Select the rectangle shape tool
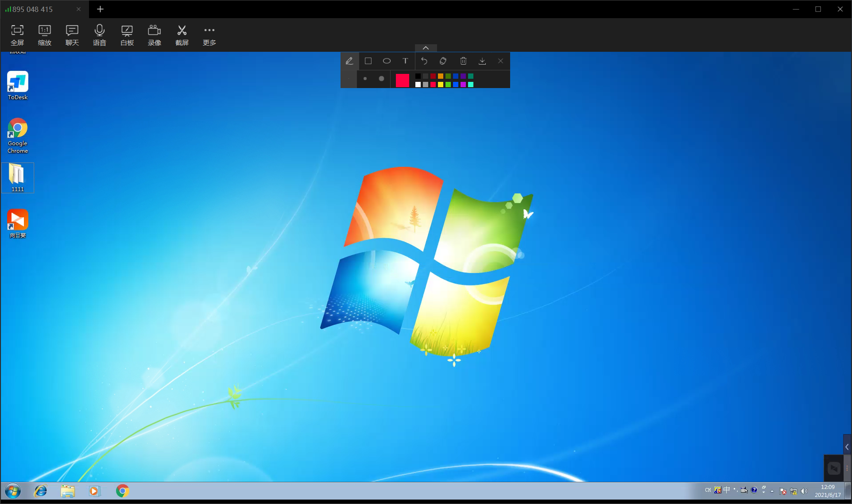The width and height of the screenshot is (852, 504). [x=368, y=61]
